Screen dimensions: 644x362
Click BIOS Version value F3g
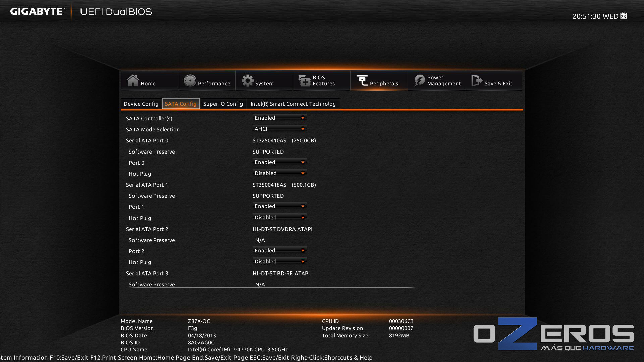[x=193, y=328]
